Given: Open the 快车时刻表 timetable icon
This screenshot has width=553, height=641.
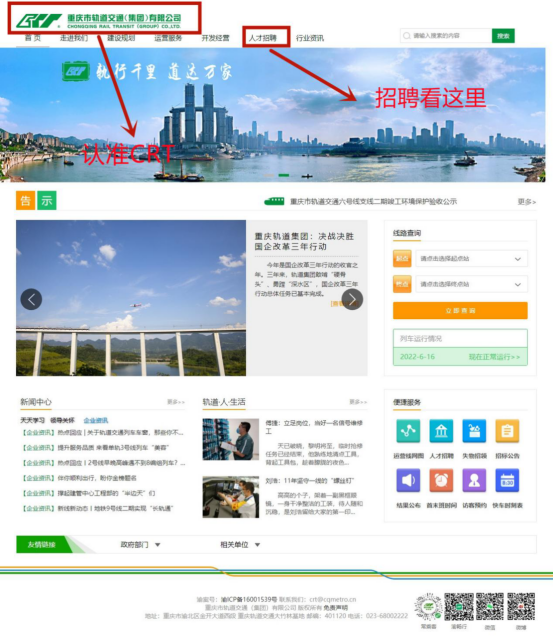Looking at the screenshot, I should click(x=507, y=480).
